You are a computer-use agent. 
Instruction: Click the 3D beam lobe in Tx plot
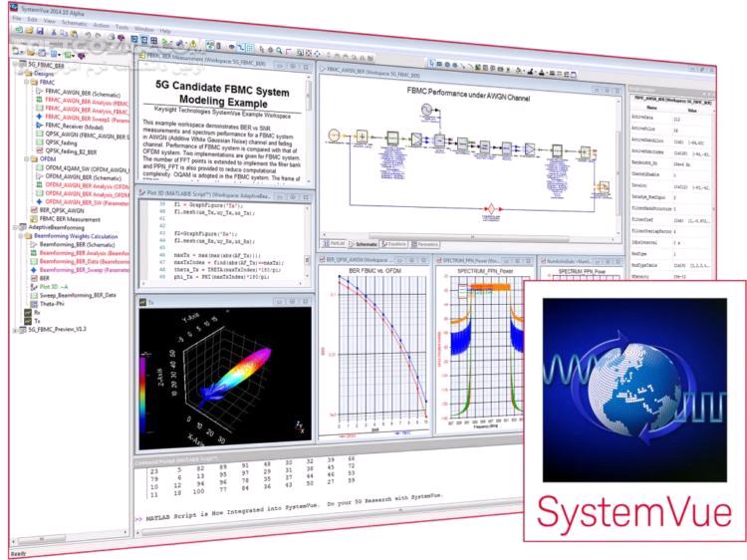(237, 376)
